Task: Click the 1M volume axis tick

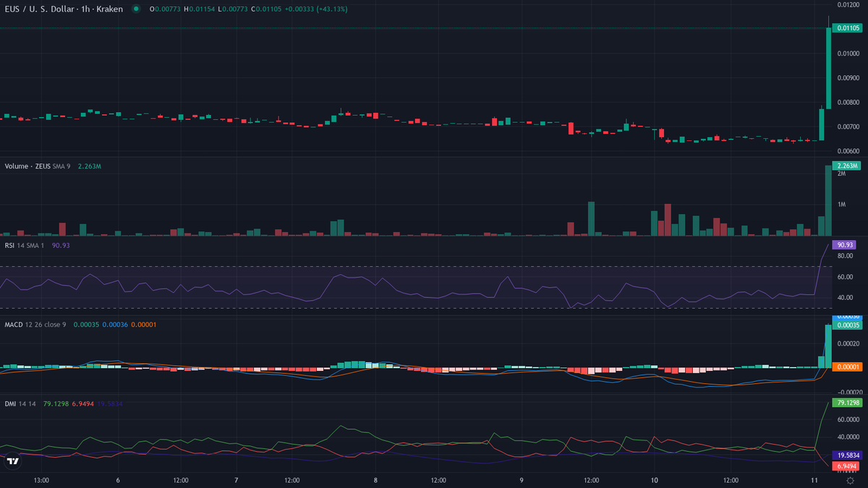Action: point(841,205)
